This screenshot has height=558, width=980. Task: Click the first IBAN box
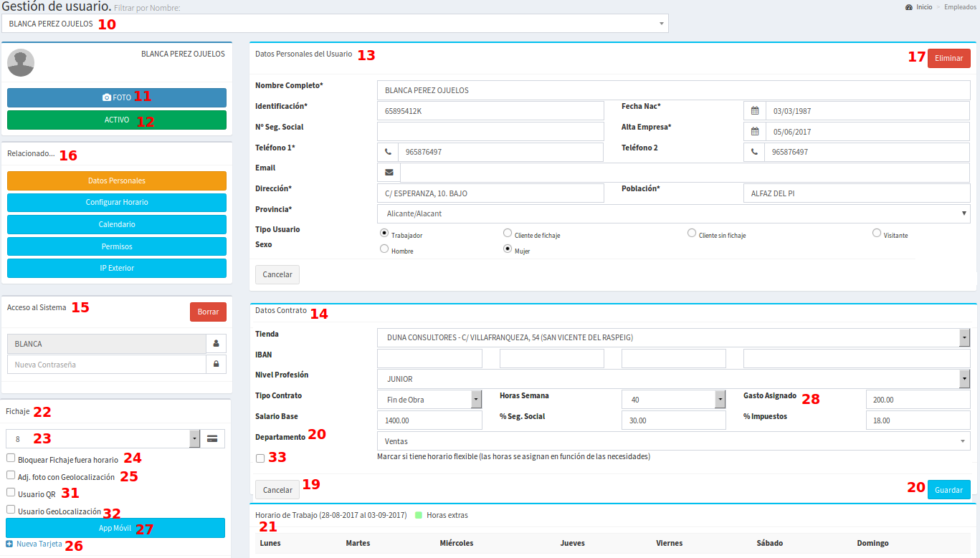(x=429, y=358)
